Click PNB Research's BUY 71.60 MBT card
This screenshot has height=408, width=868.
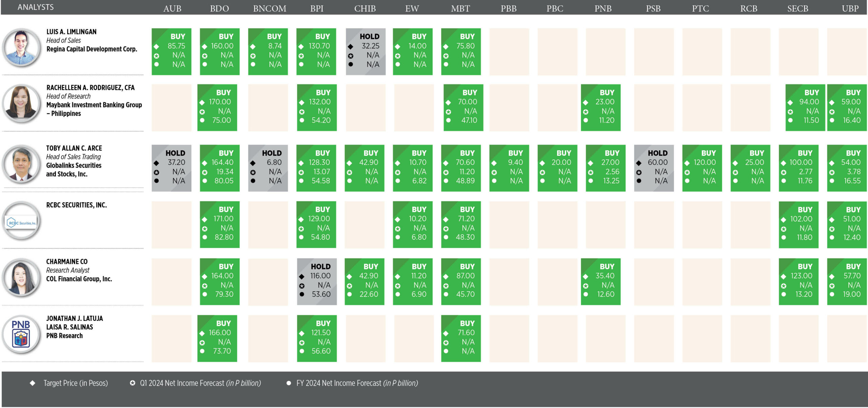tap(461, 339)
